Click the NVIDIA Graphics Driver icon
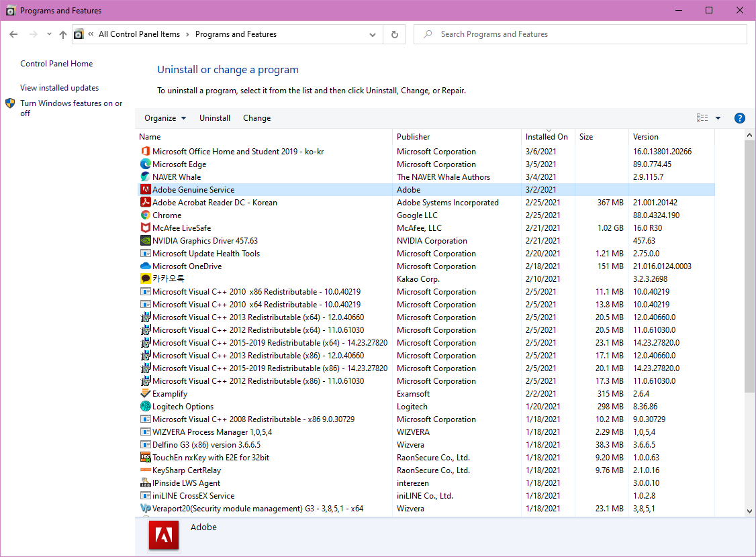Screen dimensions: 756x557 145,241
